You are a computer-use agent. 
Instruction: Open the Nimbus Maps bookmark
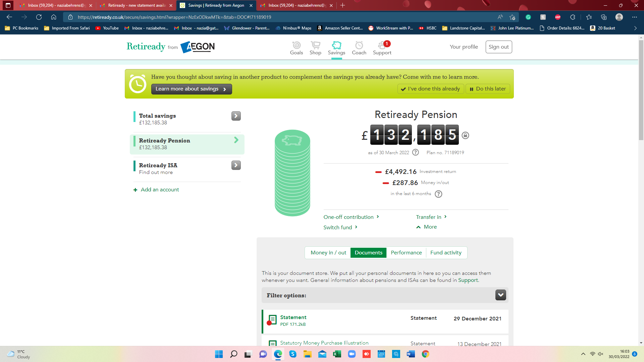(x=293, y=28)
